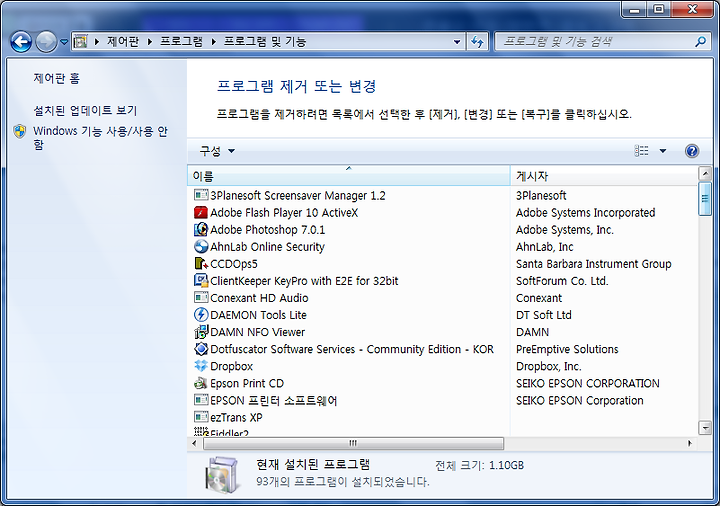Select ClientKeeper KeyPro with E2E for 32bit

pyautogui.click(x=304, y=281)
